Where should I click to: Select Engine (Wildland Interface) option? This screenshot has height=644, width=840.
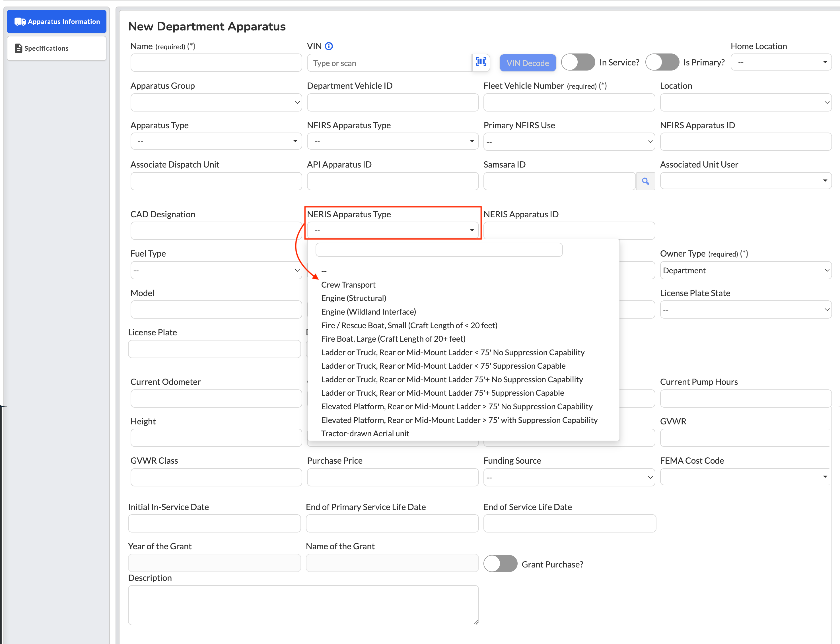point(463,312)
